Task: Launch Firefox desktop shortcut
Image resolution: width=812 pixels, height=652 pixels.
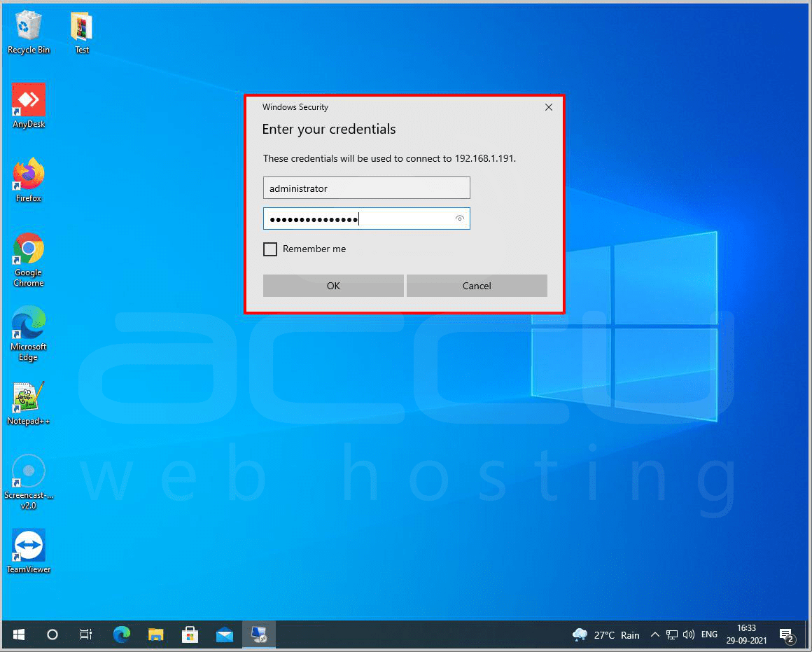Action: point(29,180)
